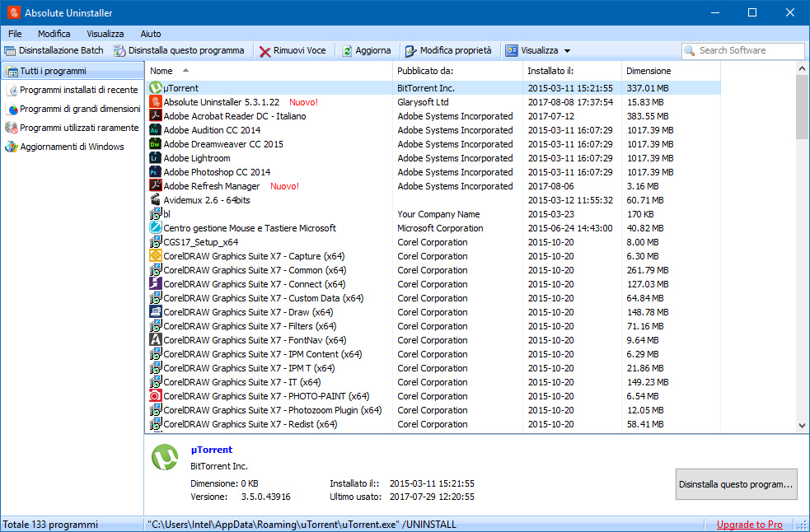The width and height of the screenshot is (810, 532).
Task: Select the Adobe Dreamweaver CC 2015 icon
Action: pyautogui.click(x=156, y=144)
